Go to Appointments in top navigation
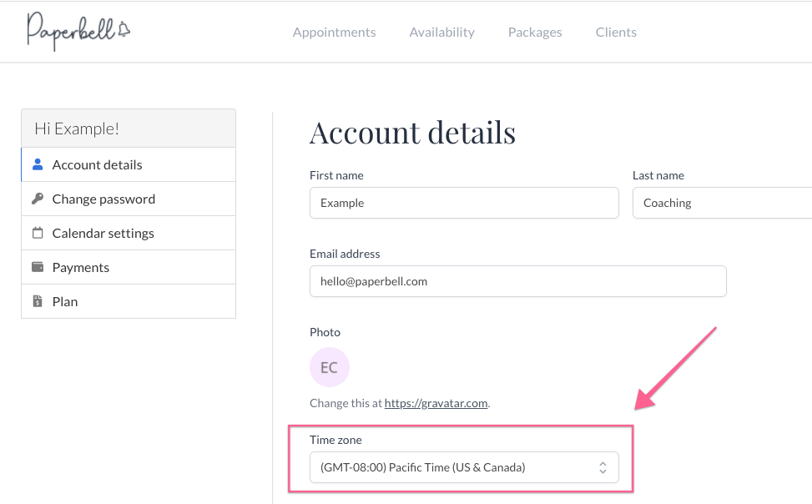 click(334, 32)
